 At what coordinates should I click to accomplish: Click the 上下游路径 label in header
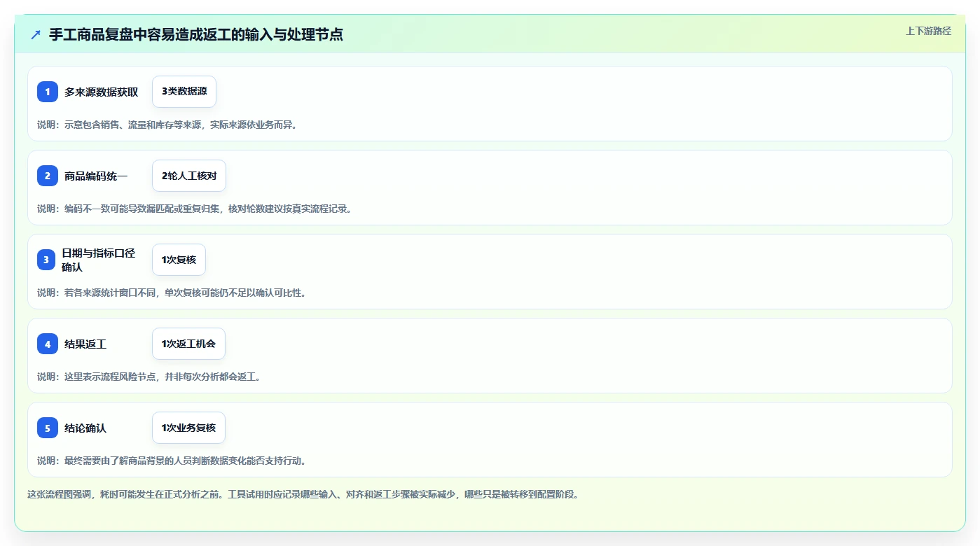tap(928, 31)
